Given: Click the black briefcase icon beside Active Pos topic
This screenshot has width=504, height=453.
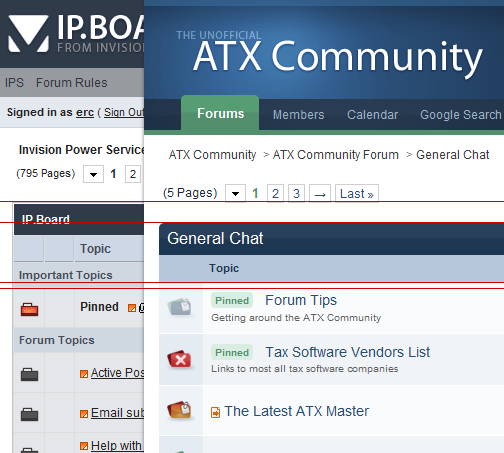Looking at the screenshot, I should point(29,374).
